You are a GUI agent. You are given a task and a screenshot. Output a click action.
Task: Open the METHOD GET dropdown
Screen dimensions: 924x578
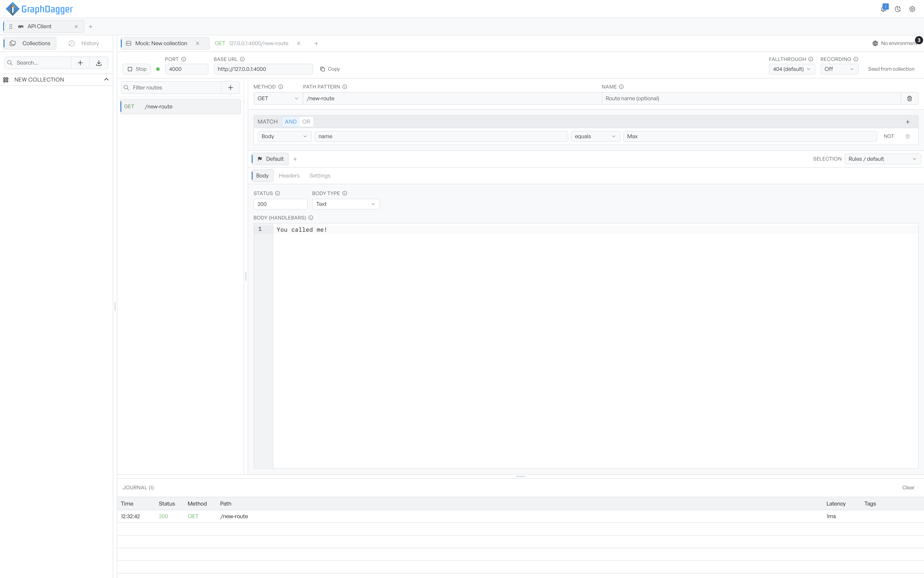(x=277, y=98)
